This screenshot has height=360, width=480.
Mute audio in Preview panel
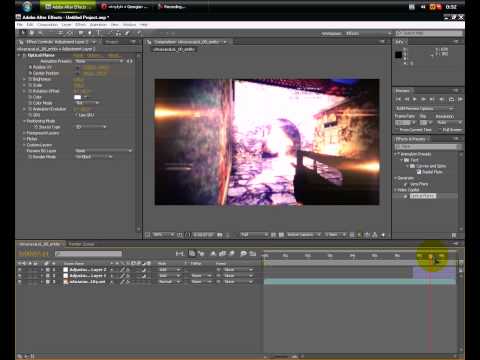[442, 99]
